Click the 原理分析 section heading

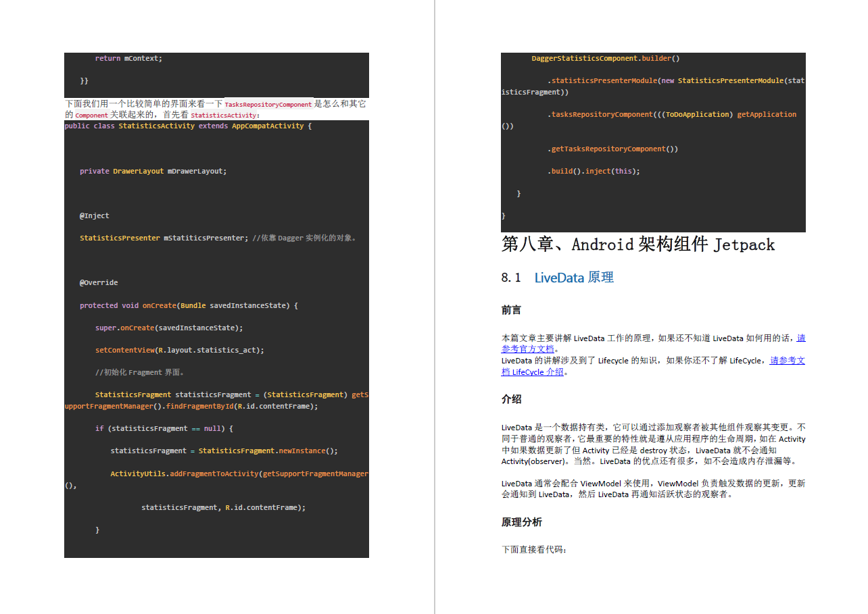click(521, 522)
